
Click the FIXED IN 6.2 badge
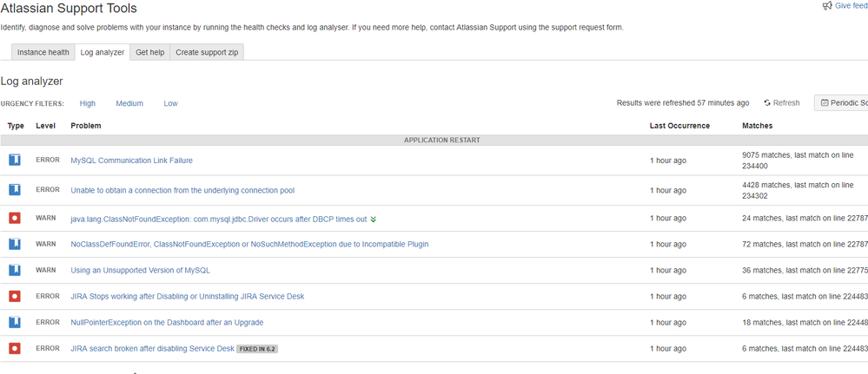[257, 349]
